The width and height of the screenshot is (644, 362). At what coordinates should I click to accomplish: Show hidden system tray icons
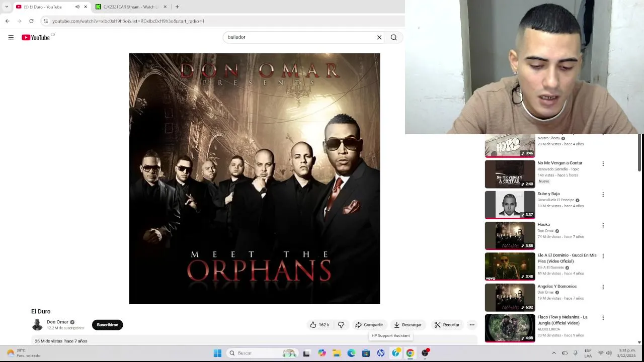[x=554, y=353]
